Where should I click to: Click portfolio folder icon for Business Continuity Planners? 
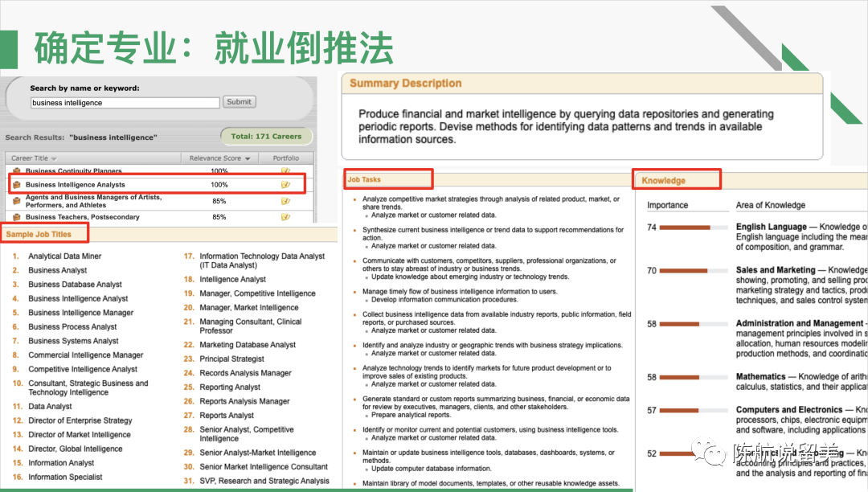285,171
